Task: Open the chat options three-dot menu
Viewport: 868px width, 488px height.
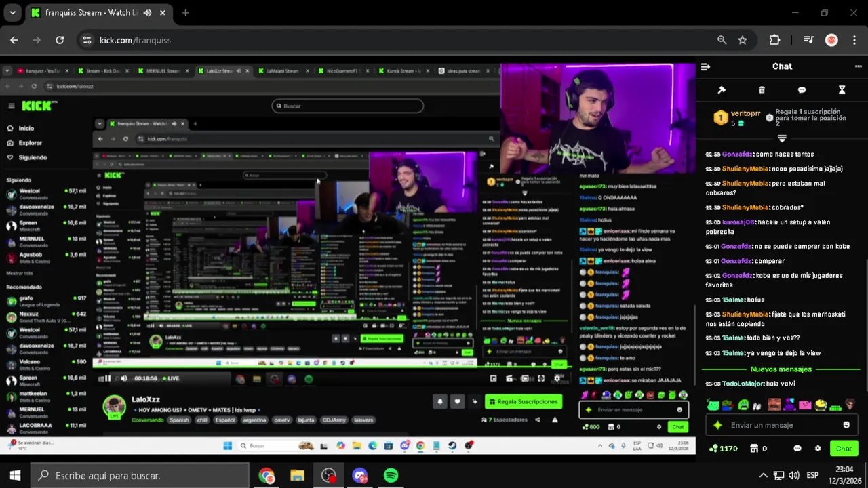Action: point(858,66)
